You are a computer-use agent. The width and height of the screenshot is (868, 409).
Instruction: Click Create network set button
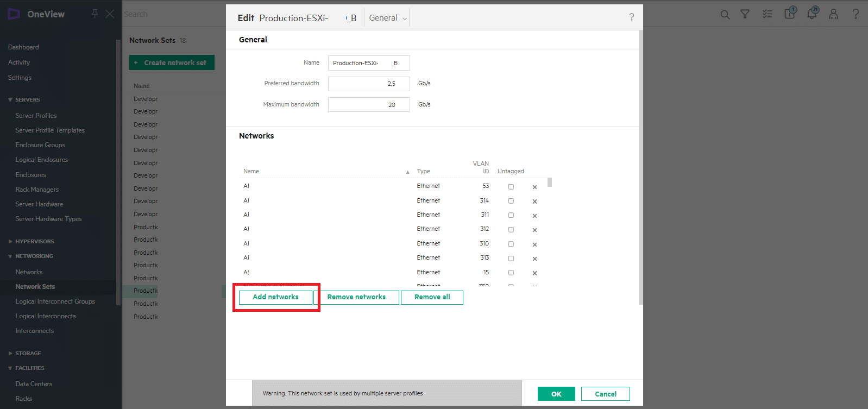pos(172,62)
